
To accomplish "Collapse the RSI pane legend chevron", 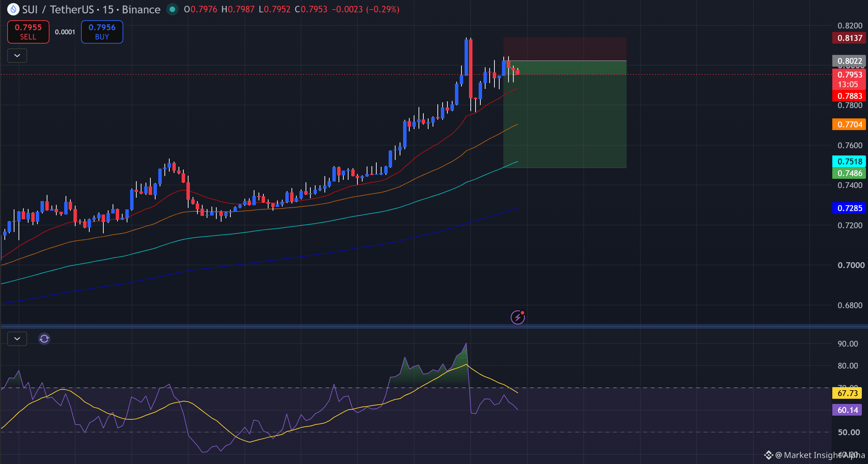I will coord(17,339).
